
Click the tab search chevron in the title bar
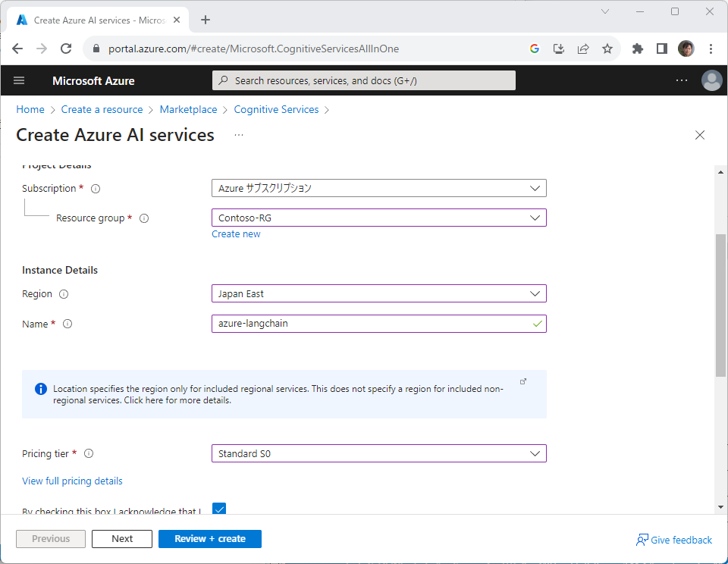point(605,11)
